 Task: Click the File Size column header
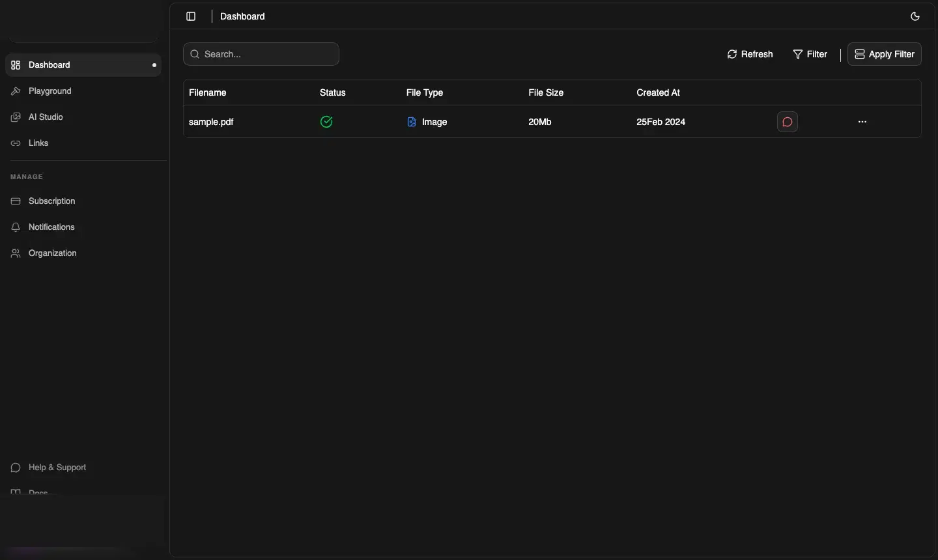pyautogui.click(x=546, y=92)
